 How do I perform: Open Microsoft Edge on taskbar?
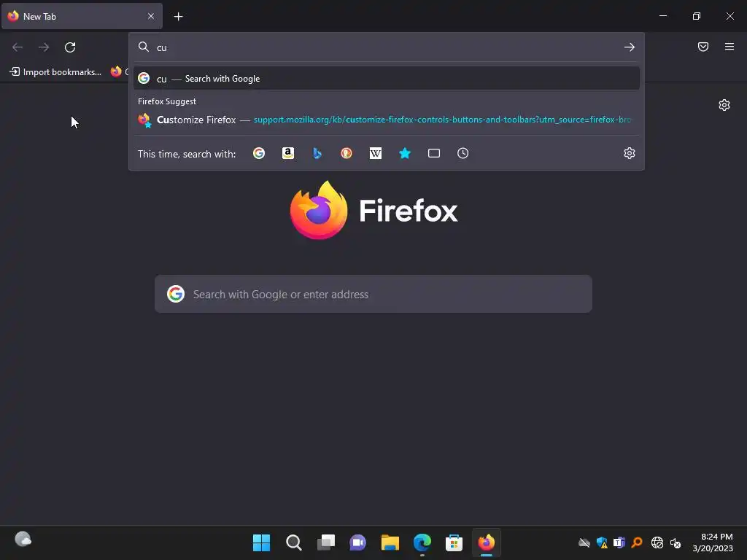(422, 542)
